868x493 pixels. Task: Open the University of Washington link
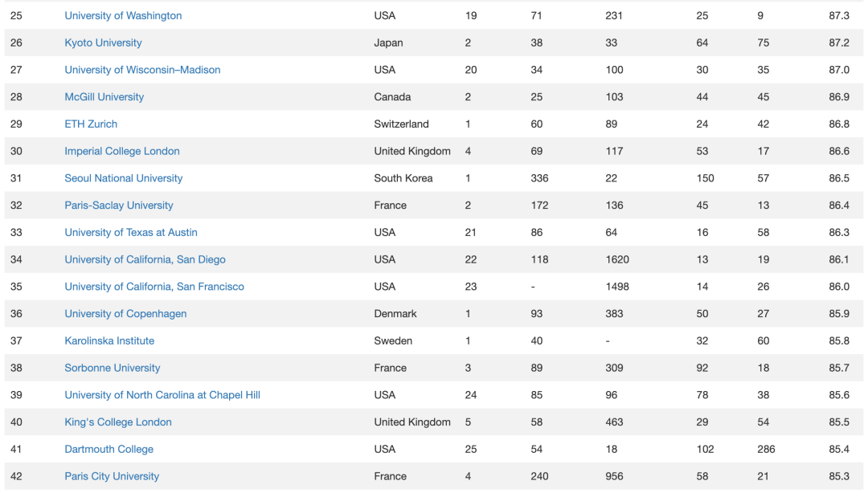(x=123, y=15)
